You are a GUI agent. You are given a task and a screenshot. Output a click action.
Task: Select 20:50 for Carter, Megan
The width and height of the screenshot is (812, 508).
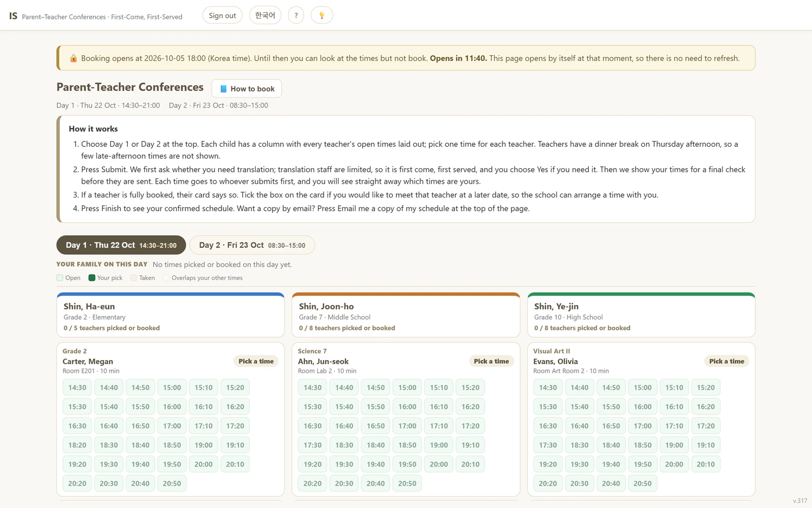172,484
